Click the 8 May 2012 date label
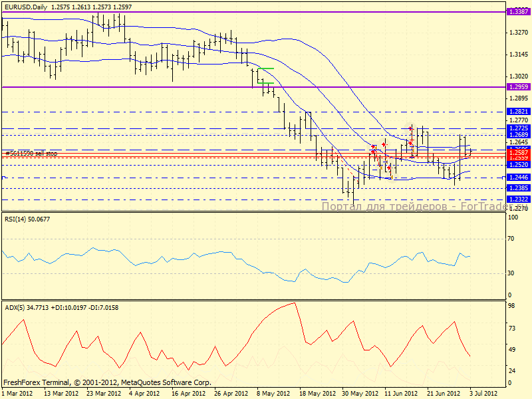 (x=273, y=394)
